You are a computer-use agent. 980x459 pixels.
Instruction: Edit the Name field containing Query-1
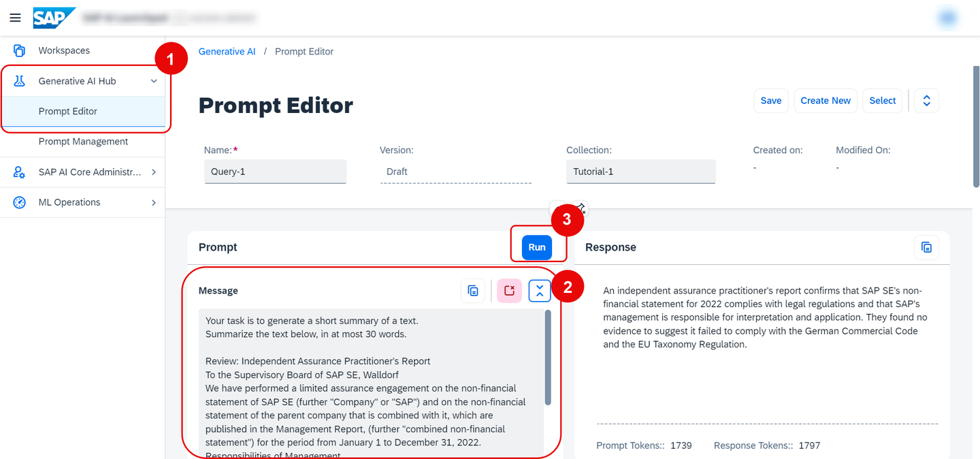275,172
